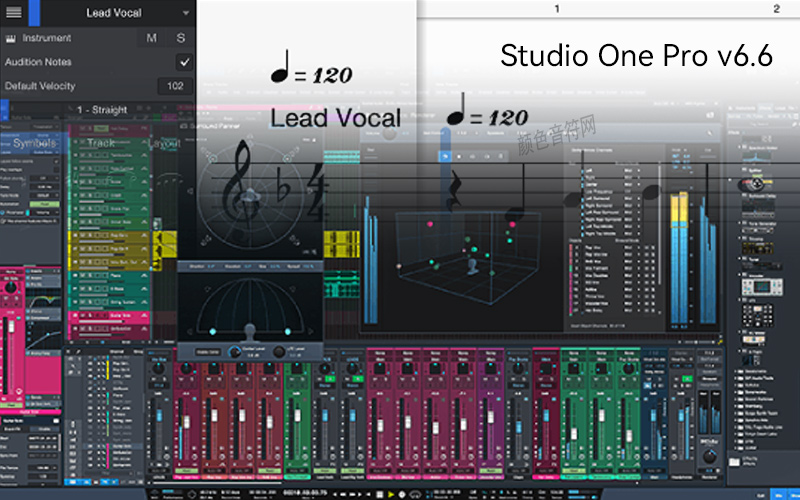The width and height of the screenshot is (800, 500).
Task: Click the Center Level knob in the surround panner
Action: click(234, 352)
